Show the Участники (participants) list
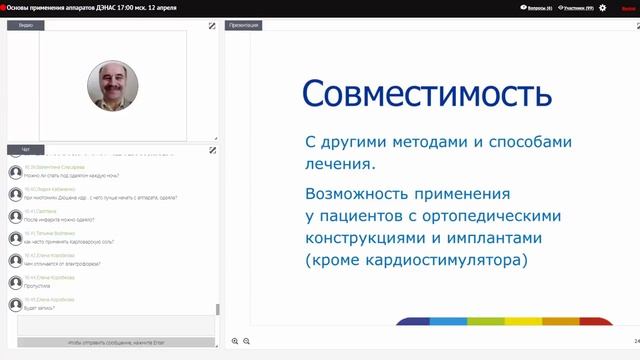The width and height of the screenshot is (640, 360). (x=576, y=8)
